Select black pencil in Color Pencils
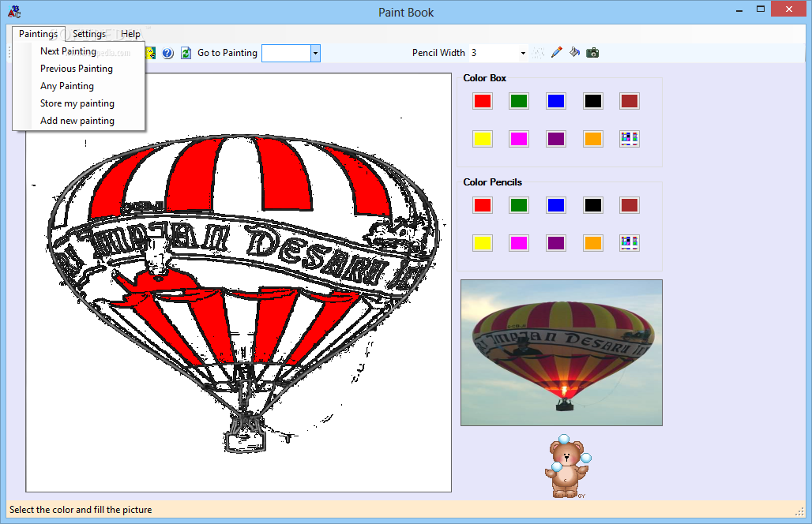The image size is (812, 524). pos(593,205)
